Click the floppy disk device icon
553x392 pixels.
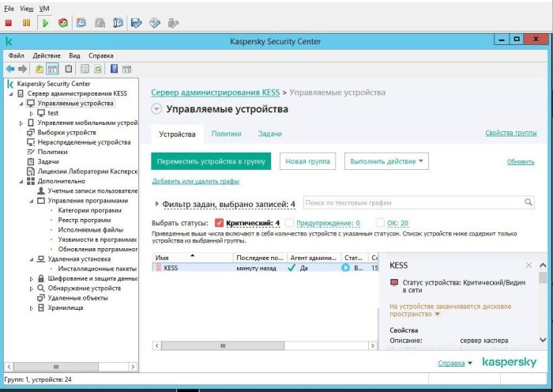(x=136, y=23)
